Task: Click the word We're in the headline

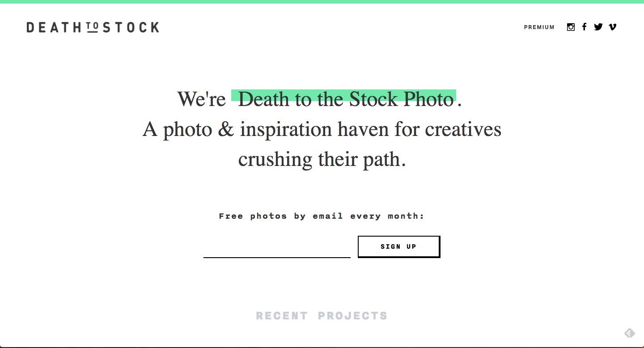Action: (202, 99)
